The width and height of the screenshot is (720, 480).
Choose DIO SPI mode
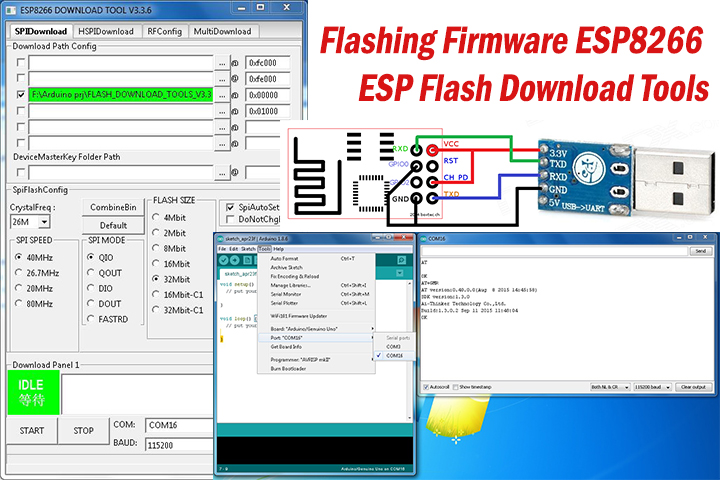90,288
